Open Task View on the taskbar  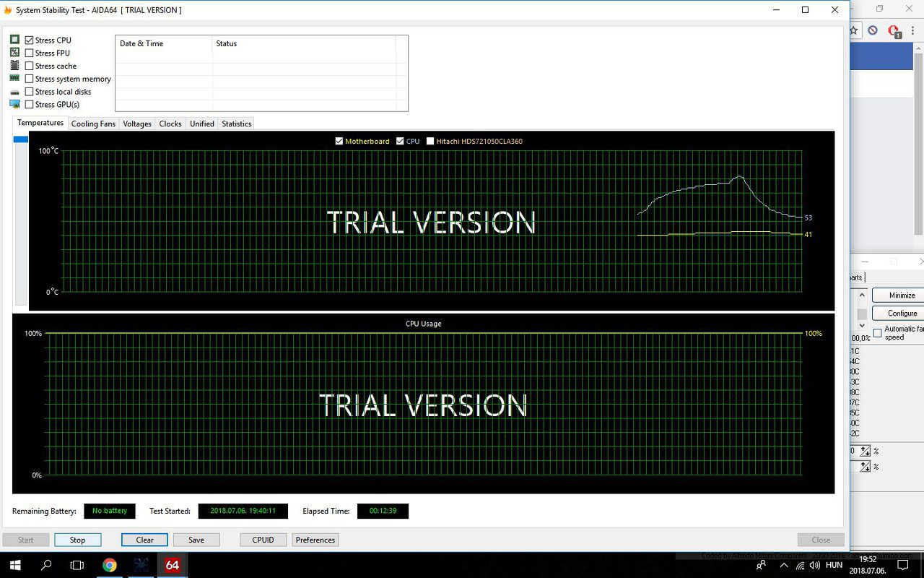click(x=77, y=565)
